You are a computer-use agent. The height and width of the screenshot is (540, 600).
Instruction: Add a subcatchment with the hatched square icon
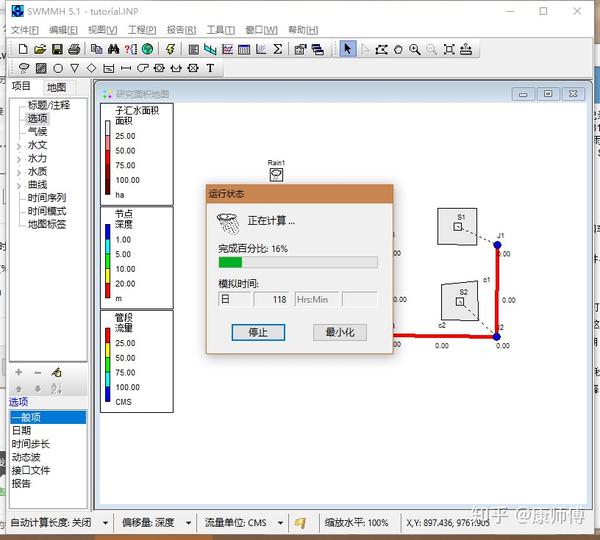pyautogui.click(x=41, y=68)
